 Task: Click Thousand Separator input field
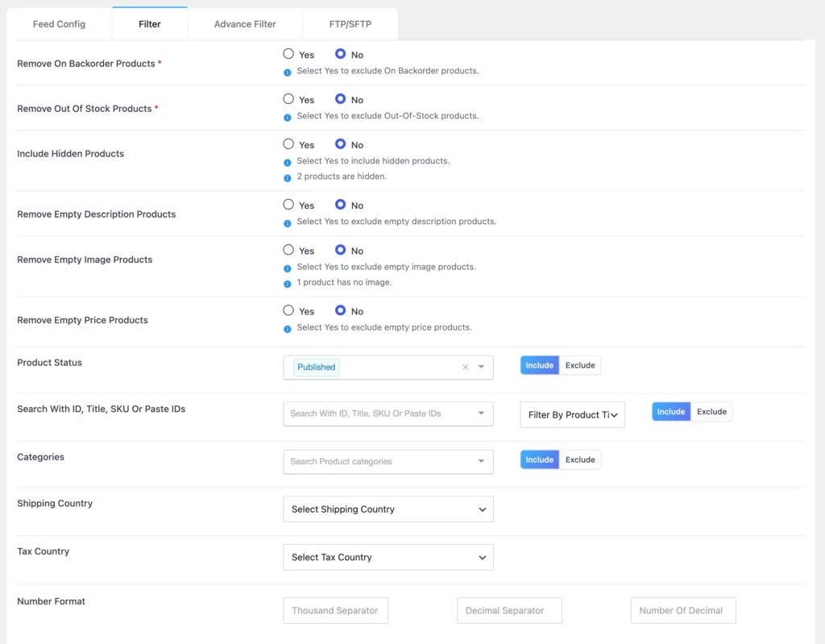pyautogui.click(x=335, y=610)
